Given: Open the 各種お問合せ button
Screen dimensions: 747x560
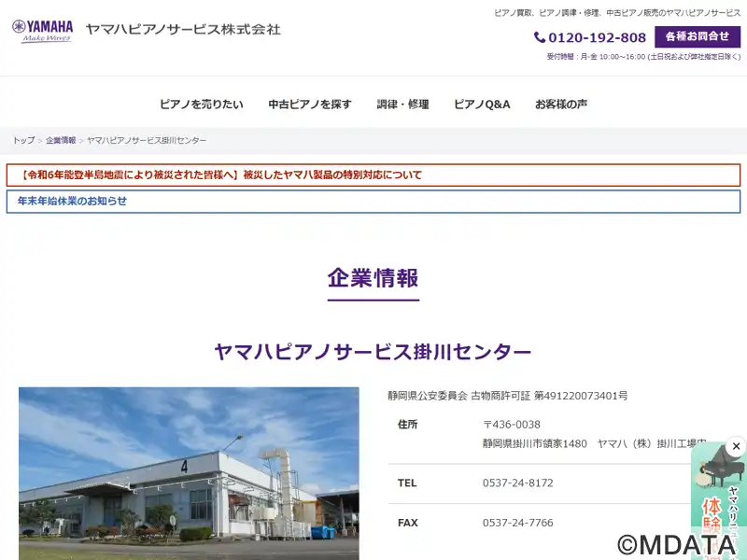Looking at the screenshot, I should click(698, 36).
